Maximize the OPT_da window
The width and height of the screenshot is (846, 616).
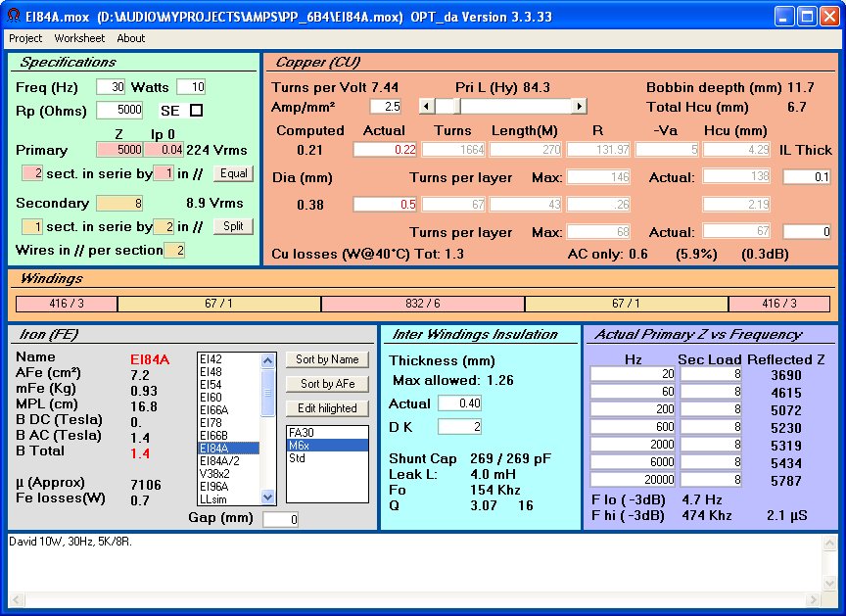click(808, 17)
